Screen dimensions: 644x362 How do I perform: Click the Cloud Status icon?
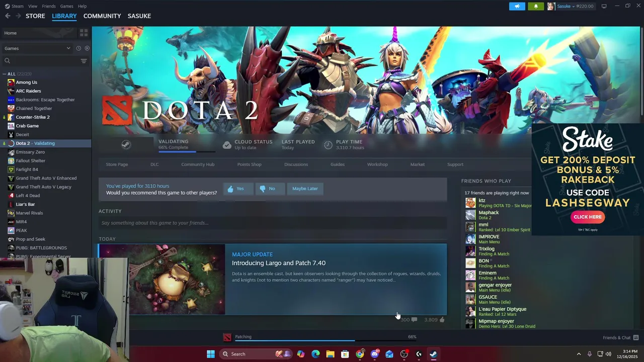(x=227, y=145)
